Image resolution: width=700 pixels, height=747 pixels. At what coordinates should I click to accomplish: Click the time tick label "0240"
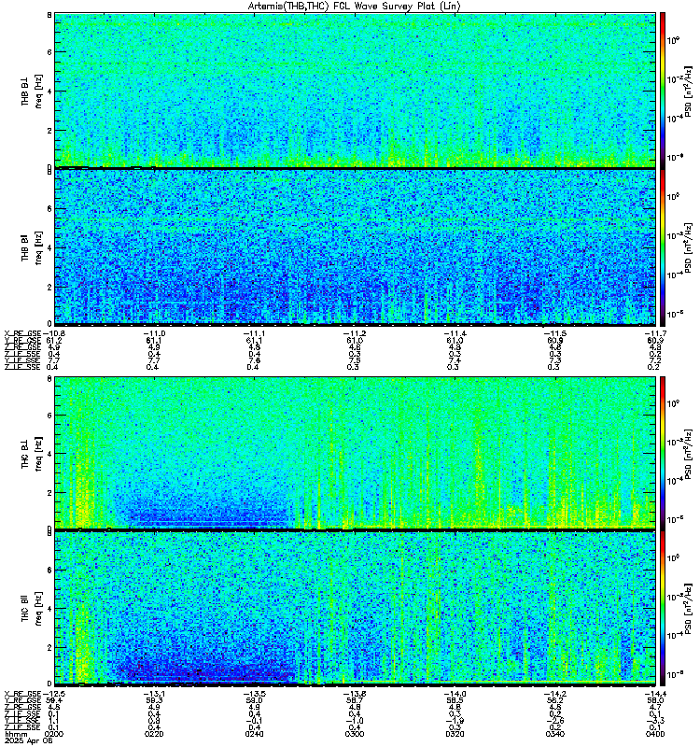pos(254,734)
